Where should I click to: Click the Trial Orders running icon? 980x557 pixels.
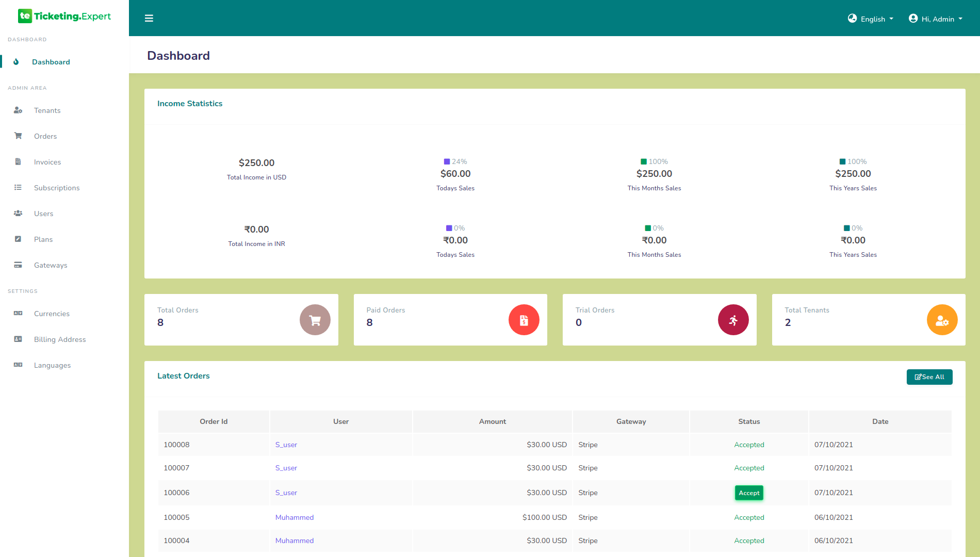click(733, 320)
